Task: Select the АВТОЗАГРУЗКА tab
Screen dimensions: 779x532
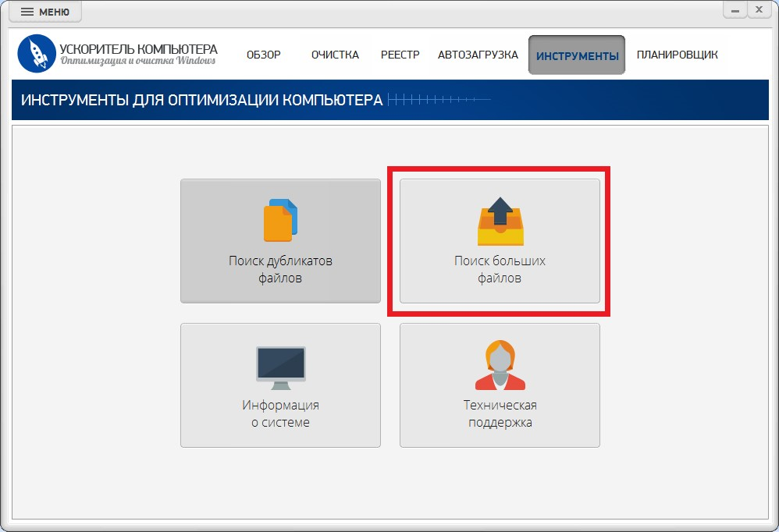Action: (478, 55)
